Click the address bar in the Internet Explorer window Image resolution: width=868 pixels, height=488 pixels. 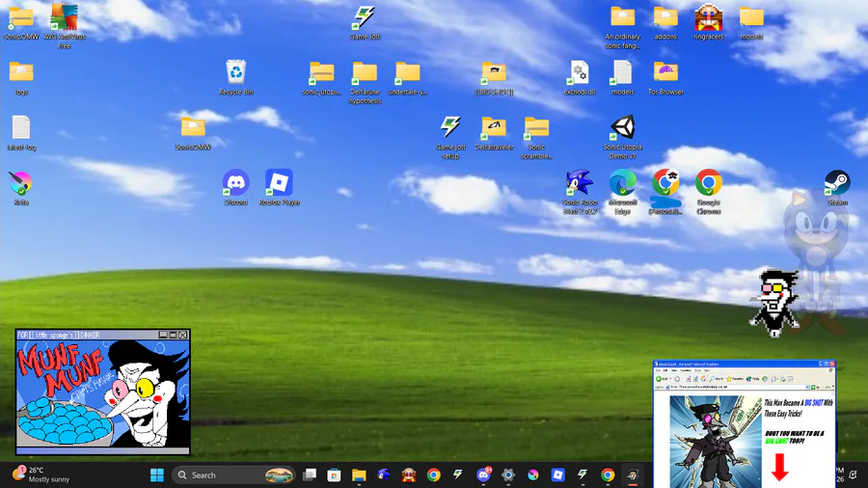tap(739, 388)
